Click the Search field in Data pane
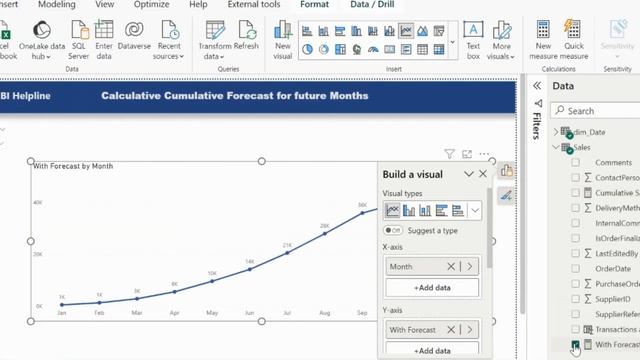Screen dimensions: 640x360 tap(596, 111)
